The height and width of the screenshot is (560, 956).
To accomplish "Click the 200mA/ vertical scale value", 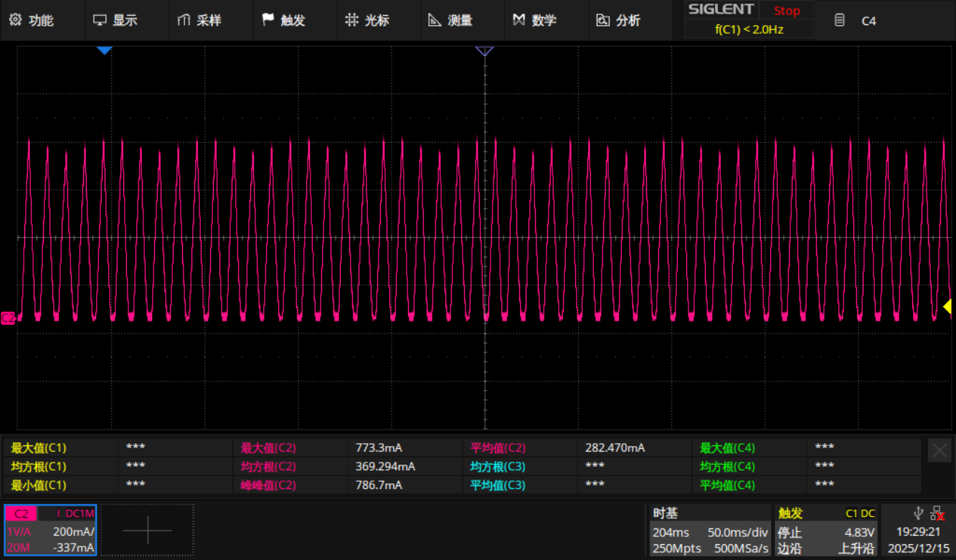I will point(73,532).
